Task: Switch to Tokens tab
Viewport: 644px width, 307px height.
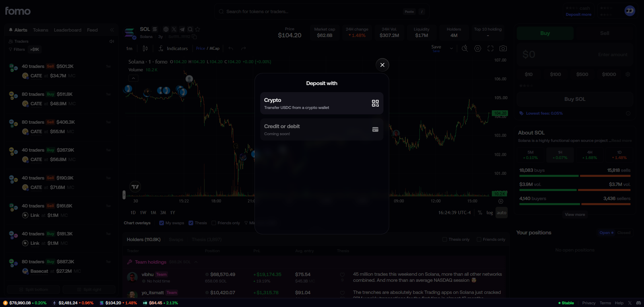Action: (x=40, y=30)
